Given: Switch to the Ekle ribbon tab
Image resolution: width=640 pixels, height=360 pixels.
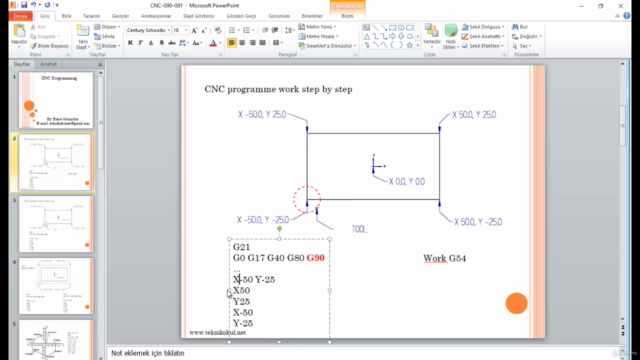Looking at the screenshot, I should pos(66,16).
